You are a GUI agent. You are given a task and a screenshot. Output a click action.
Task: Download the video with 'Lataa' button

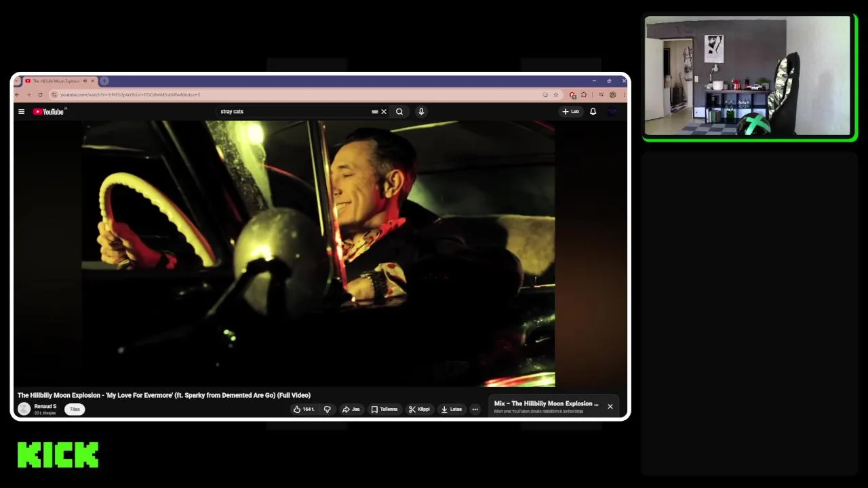pos(452,409)
